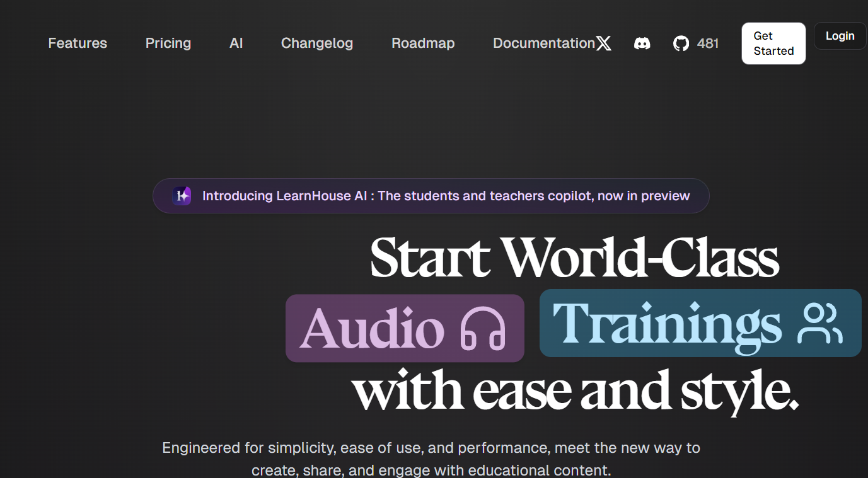View the Changelog
The width and height of the screenshot is (868, 478).
click(316, 43)
